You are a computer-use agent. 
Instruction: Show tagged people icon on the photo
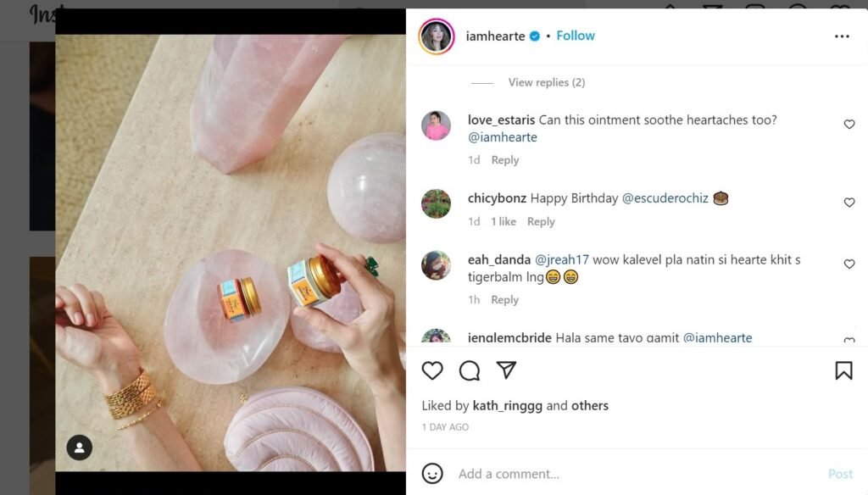click(79, 448)
